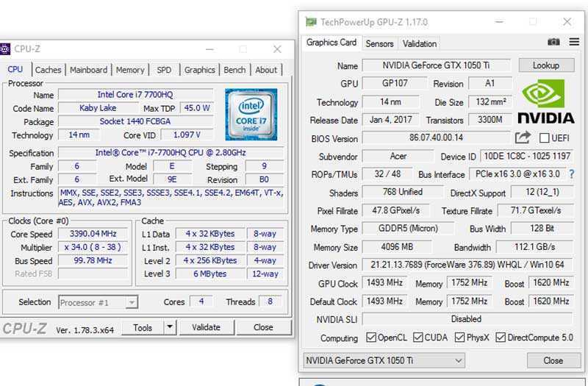The width and height of the screenshot is (588, 386).
Task: Switch to the Graphics tab in CPU-Z
Action: (199, 70)
